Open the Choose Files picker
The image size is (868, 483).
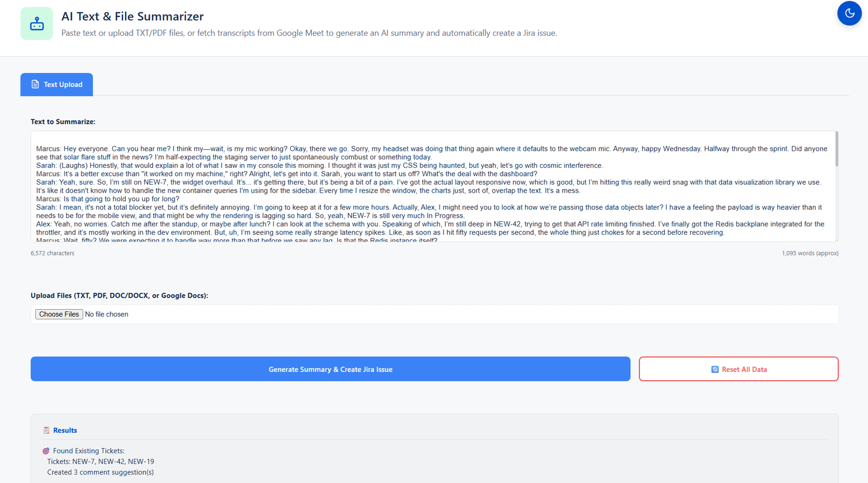click(59, 314)
